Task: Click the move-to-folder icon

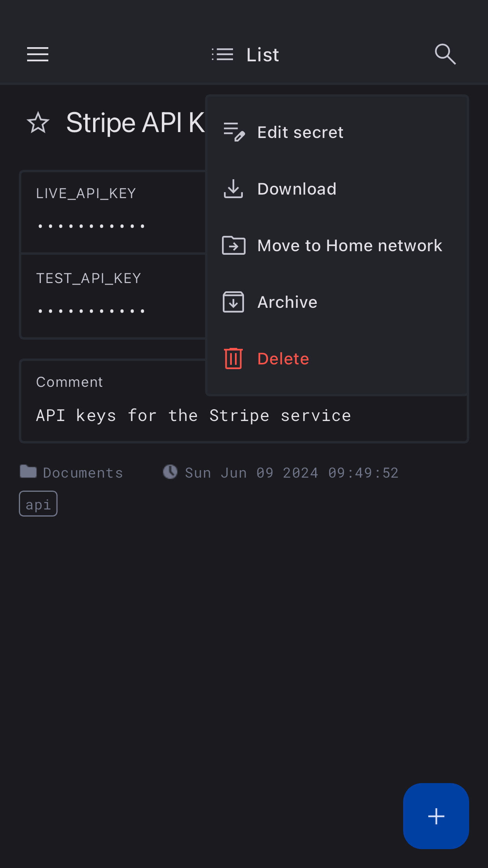Action: click(x=234, y=246)
